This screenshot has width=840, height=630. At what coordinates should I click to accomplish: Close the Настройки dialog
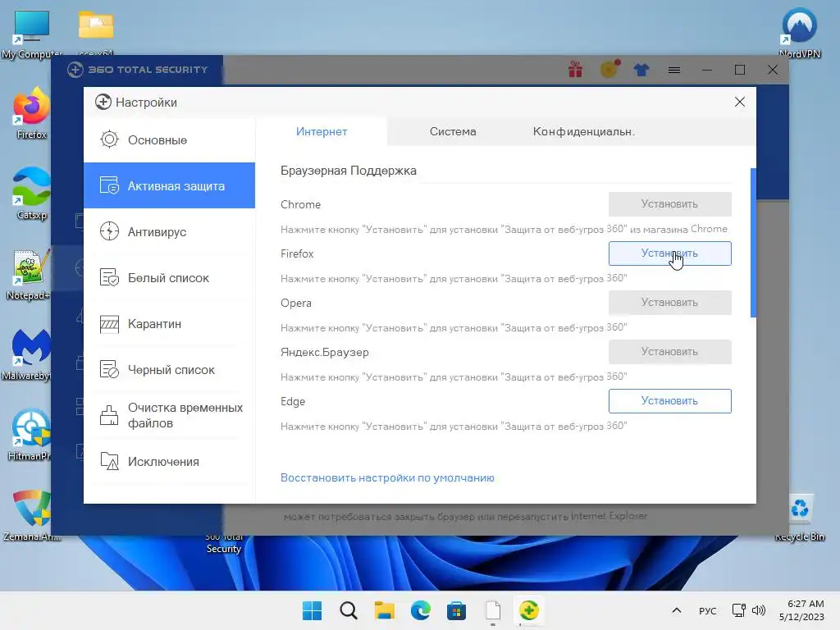point(740,102)
